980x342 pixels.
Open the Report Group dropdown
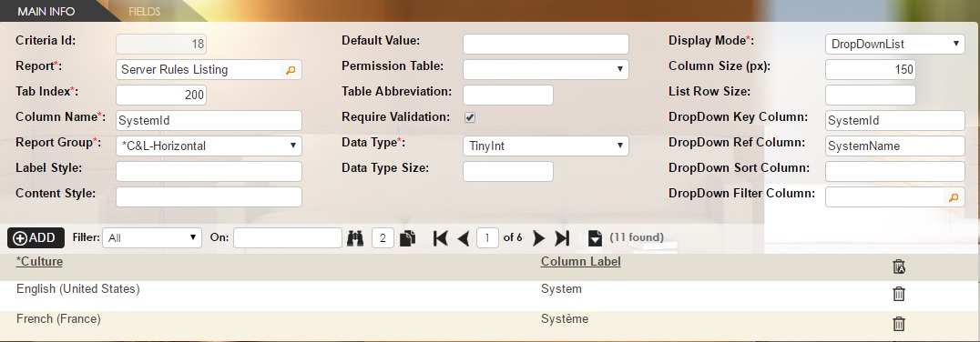pyautogui.click(x=209, y=146)
